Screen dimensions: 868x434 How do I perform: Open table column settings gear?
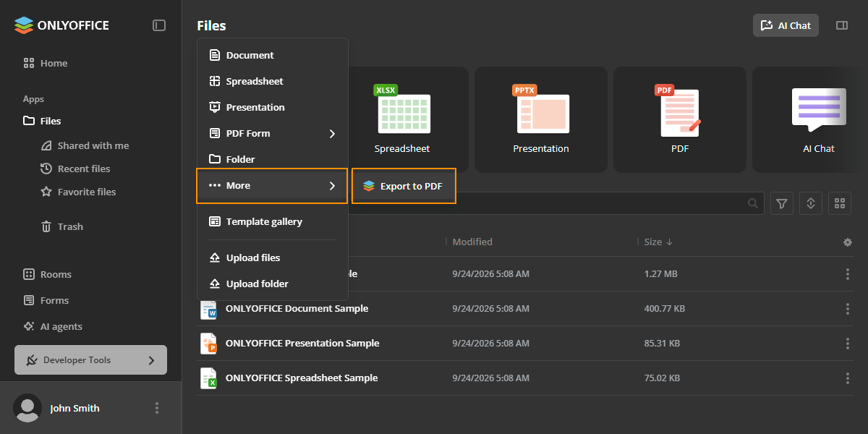pos(848,242)
